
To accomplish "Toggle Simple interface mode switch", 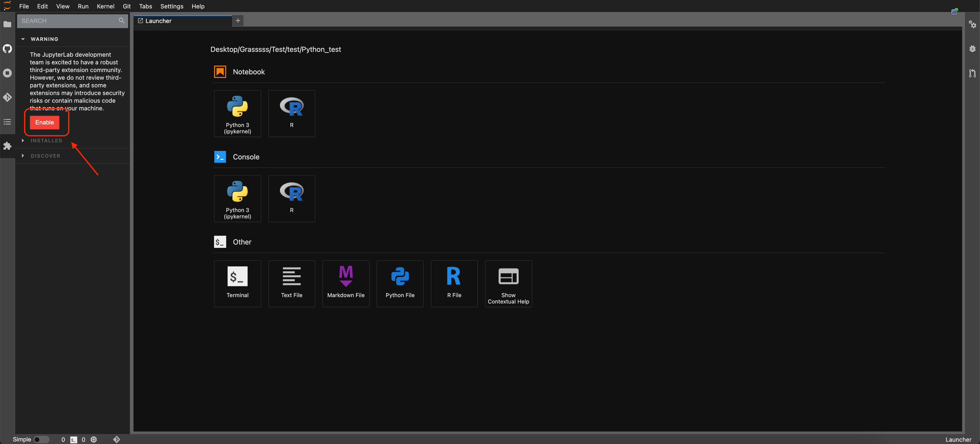I will (41, 439).
